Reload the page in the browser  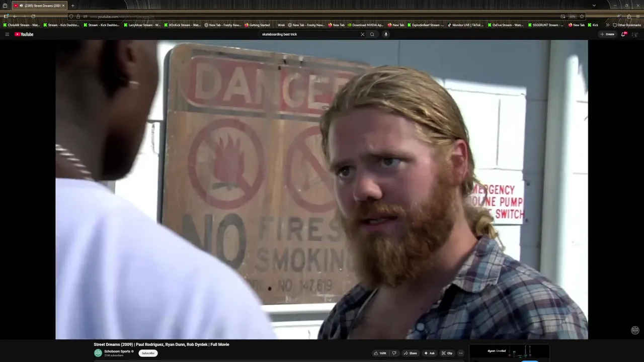[x=33, y=16]
